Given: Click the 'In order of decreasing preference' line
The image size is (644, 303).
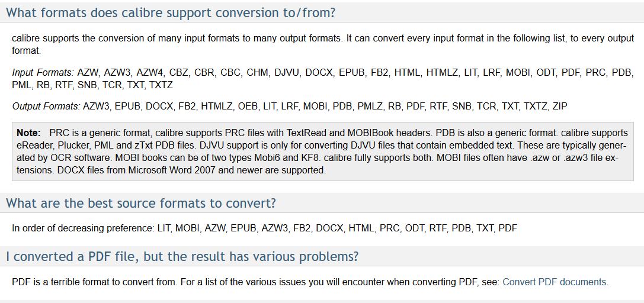Looking at the screenshot, I should 84,228.
